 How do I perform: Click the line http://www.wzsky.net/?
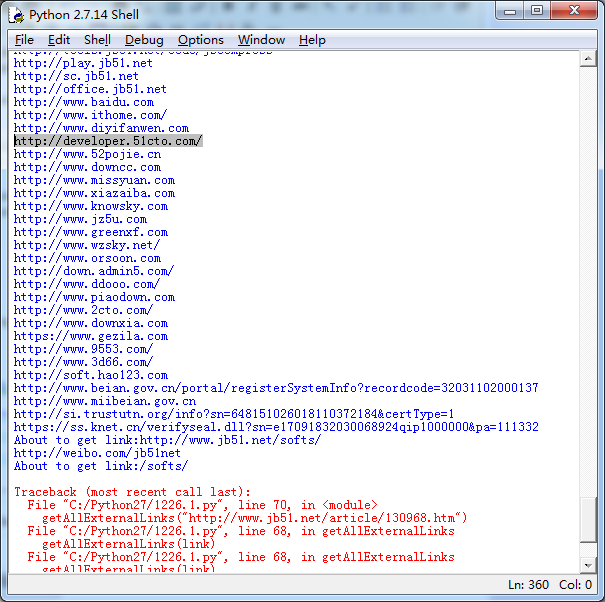[x=87, y=245]
